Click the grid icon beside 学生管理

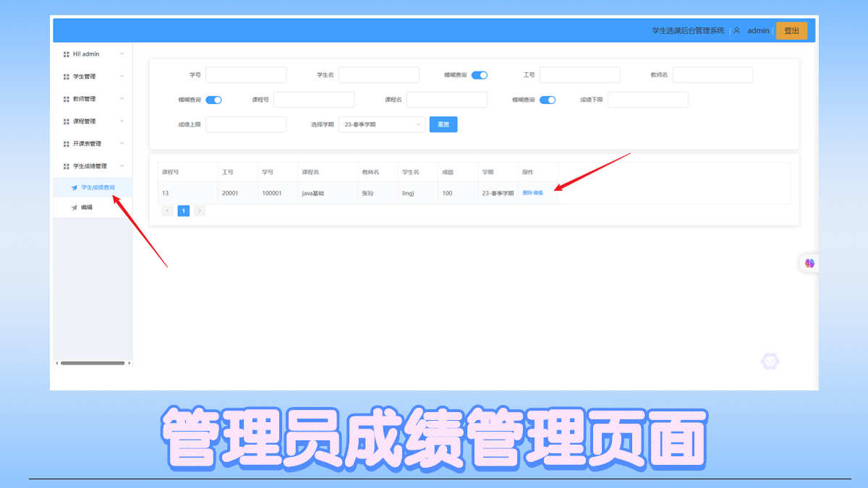[66, 77]
